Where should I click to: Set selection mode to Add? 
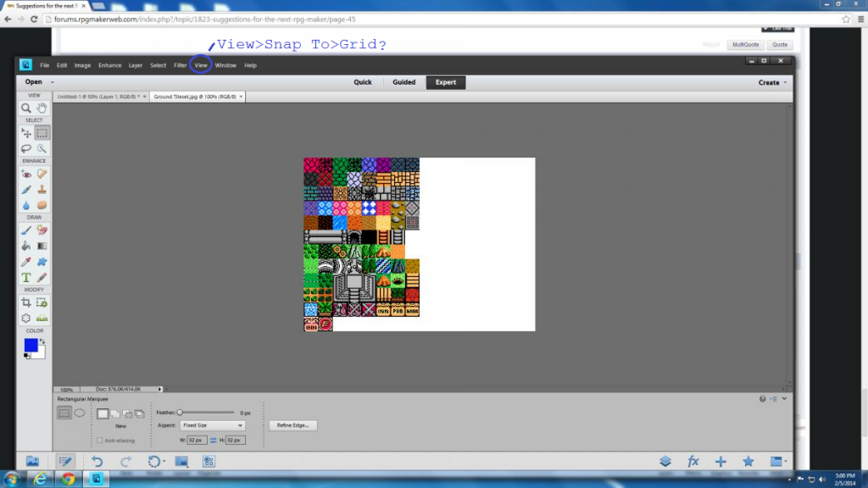[x=115, y=413]
